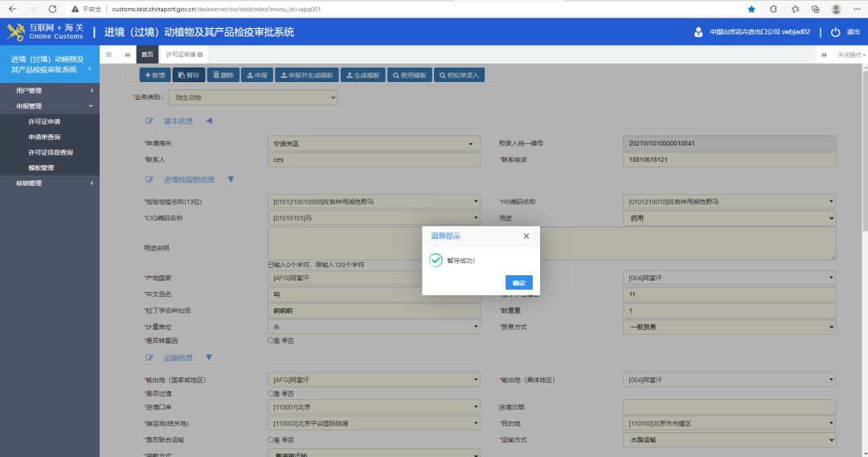Select 是 for 是否联合运输
Screen dimensions: 868x457
271,440
